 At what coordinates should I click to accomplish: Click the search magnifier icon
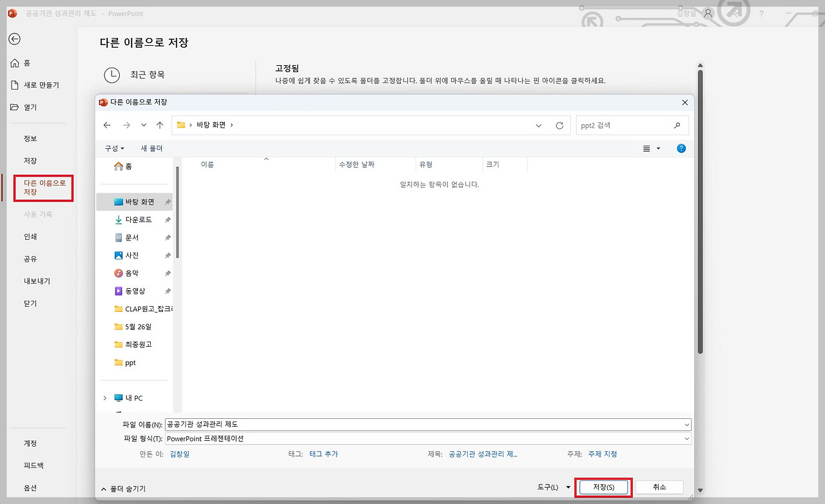coord(677,126)
